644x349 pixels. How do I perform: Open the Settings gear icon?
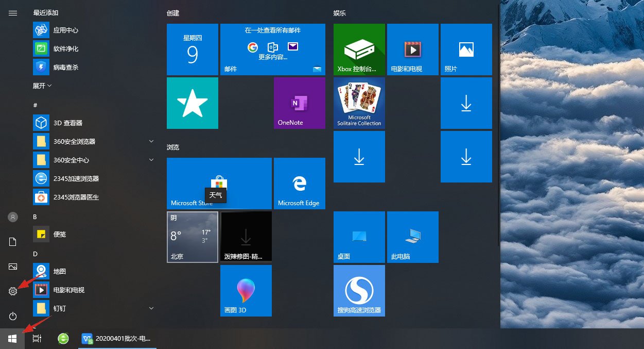click(x=13, y=291)
